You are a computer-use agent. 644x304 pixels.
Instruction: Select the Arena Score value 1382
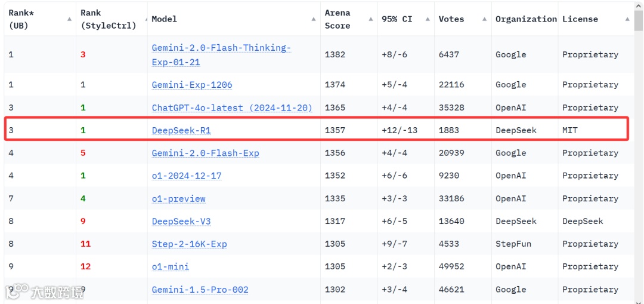pyautogui.click(x=335, y=55)
